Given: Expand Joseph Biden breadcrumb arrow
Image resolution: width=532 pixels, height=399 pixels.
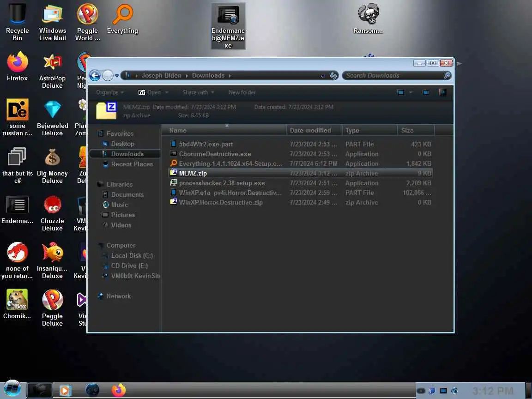Looking at the screenshot, I should coord(187,76).
